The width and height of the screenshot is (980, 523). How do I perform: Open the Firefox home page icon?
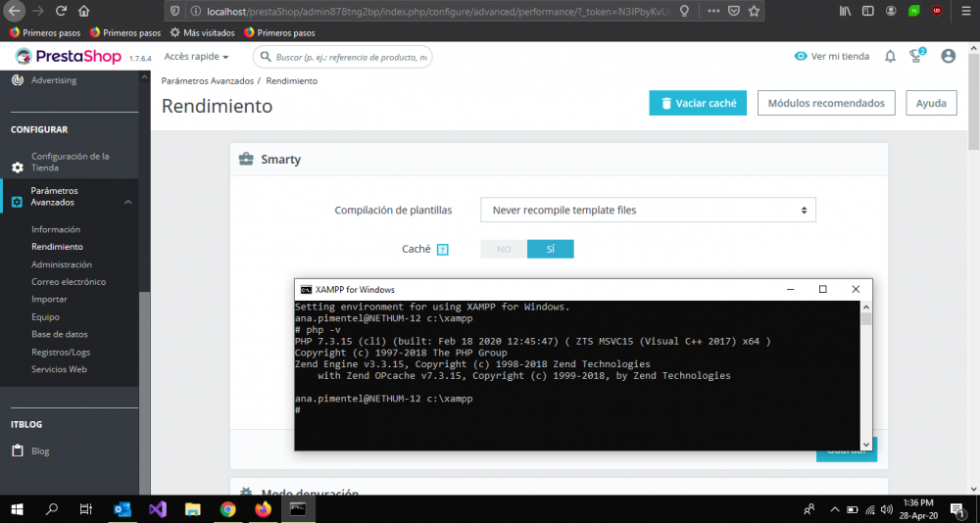83,11
